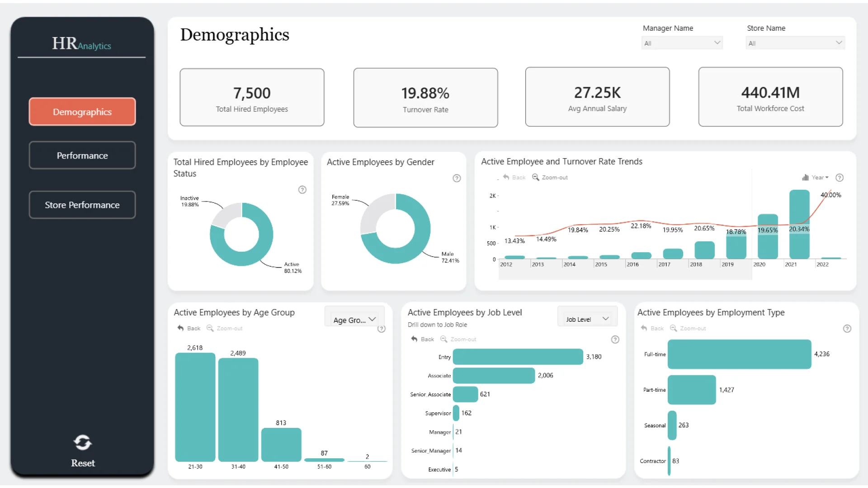868x488 pixels.
Task: Open the Job Level dropdown
Action: point(587,319)
